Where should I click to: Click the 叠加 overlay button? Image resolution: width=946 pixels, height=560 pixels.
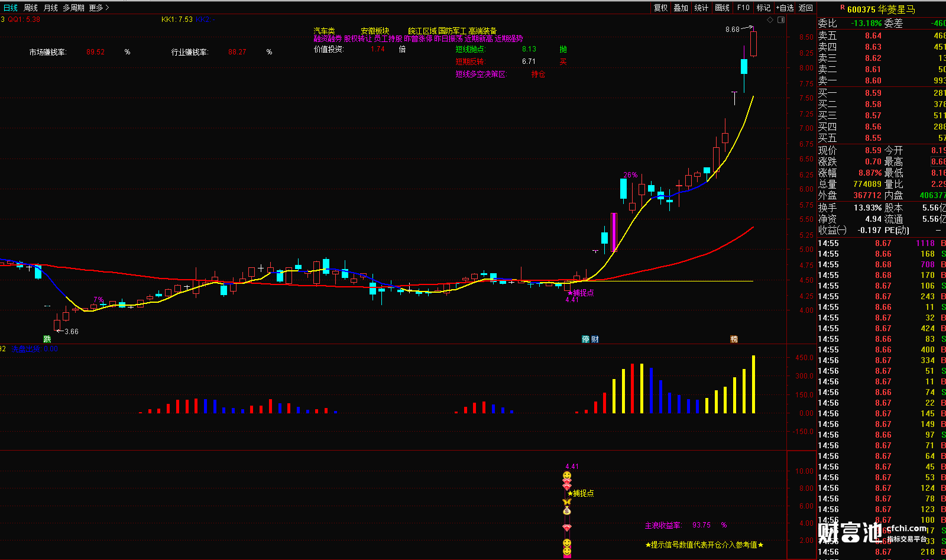click(681, 8)
